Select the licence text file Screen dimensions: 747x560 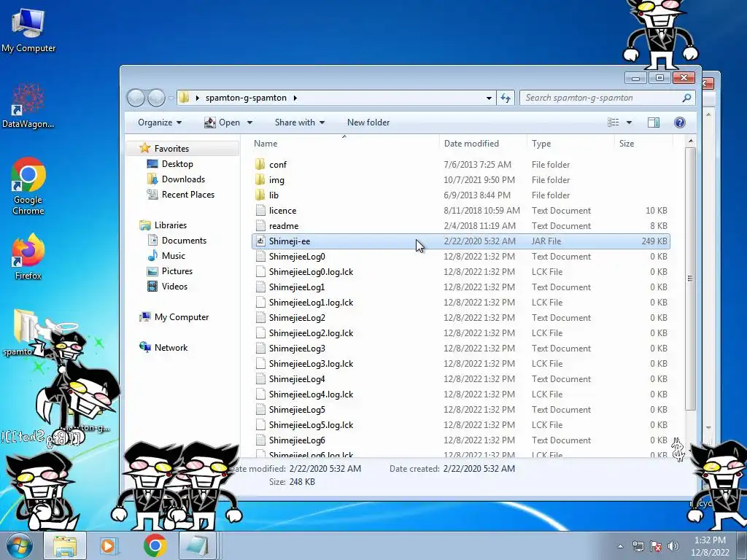[x=461, y=211]
